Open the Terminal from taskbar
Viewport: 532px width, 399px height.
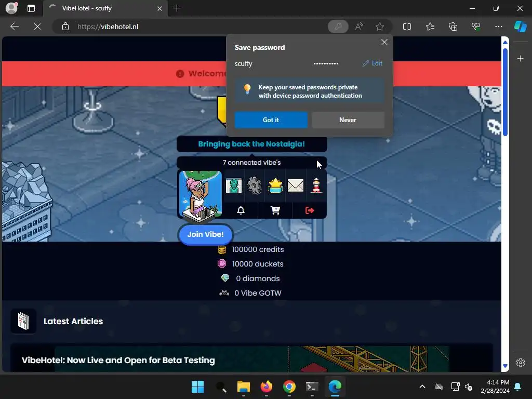click(312, 387)
